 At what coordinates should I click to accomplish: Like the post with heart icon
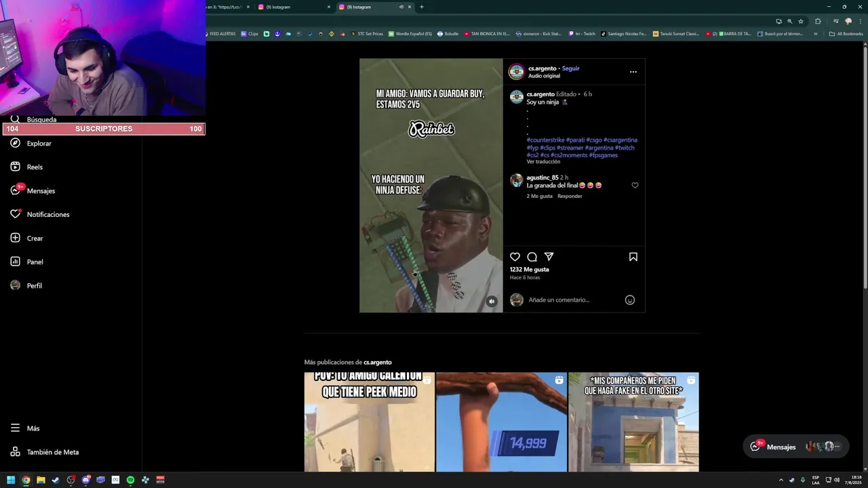[x=515, y=257]
